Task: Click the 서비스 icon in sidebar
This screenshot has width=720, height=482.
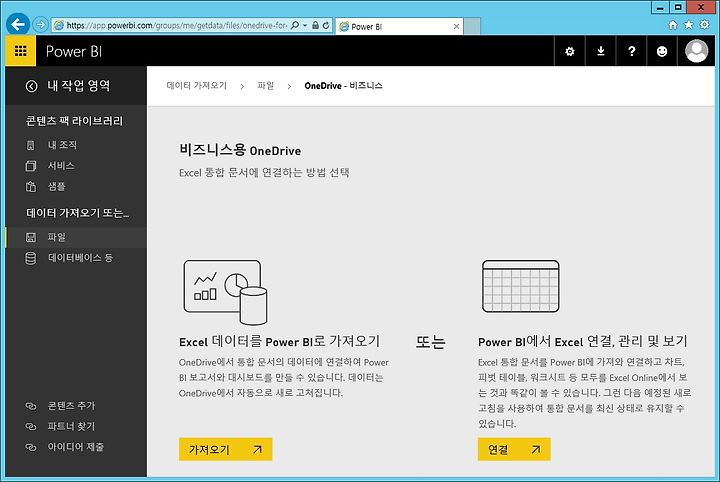Action: (31, 166)
